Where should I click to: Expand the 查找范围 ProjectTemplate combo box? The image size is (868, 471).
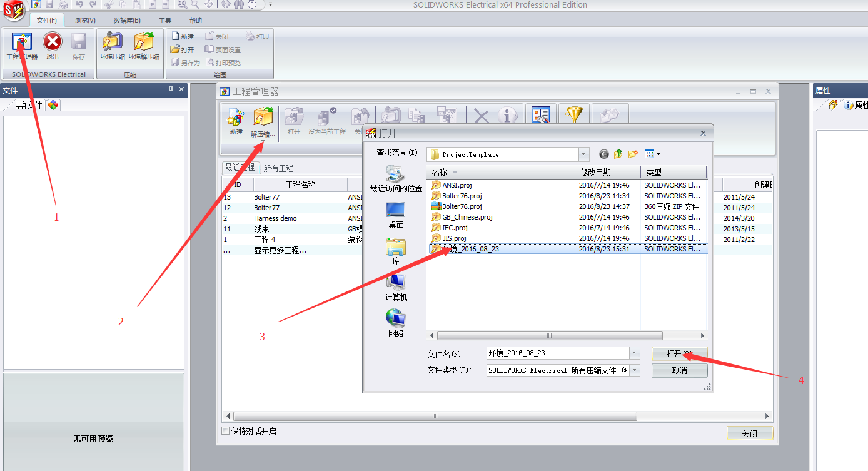pyautogui.click(x=584, y=154)
